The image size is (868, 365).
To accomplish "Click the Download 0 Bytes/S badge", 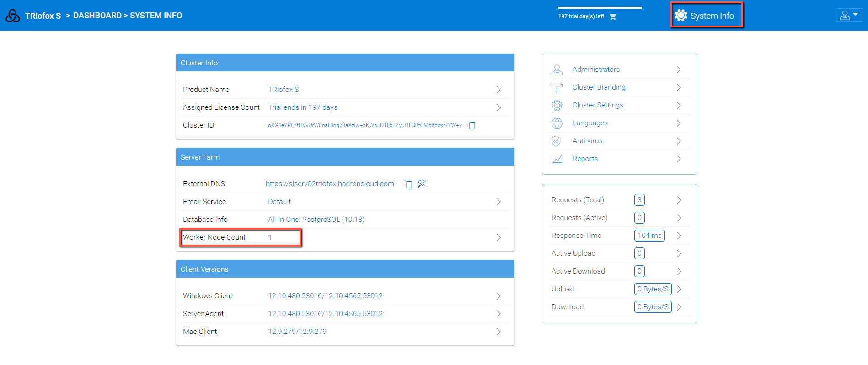I will pyautogui.click(x=653, y=307).
